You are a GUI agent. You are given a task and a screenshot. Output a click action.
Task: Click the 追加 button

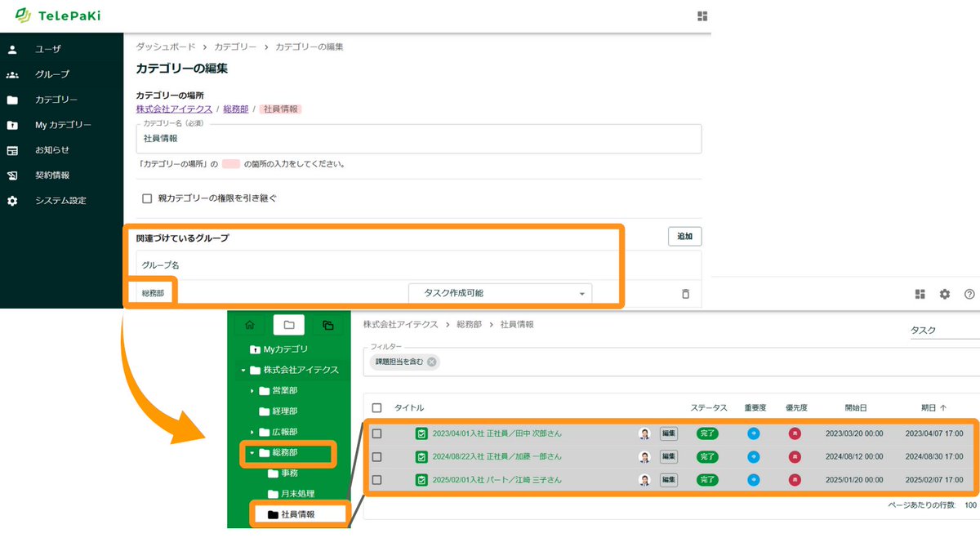point(684,237)
